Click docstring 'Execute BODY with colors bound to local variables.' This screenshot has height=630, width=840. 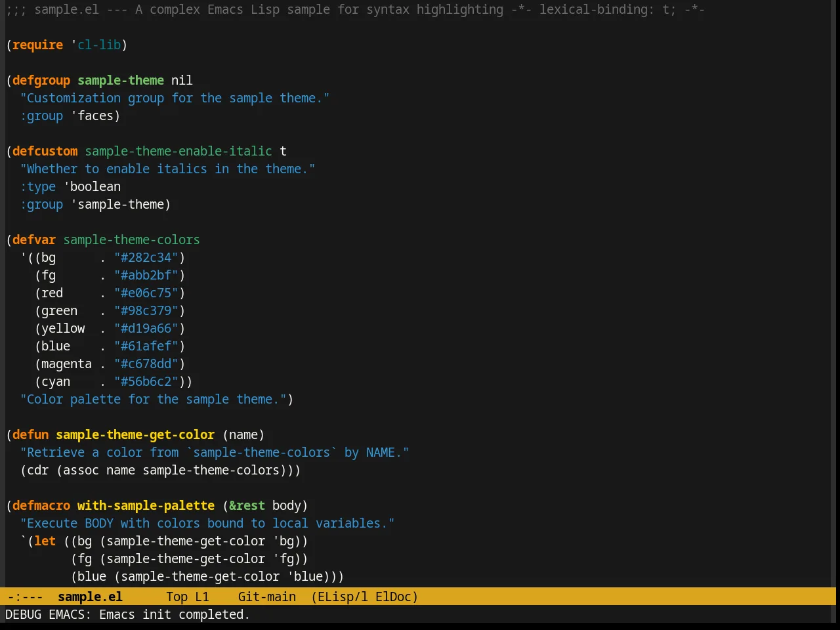[207, 523]
